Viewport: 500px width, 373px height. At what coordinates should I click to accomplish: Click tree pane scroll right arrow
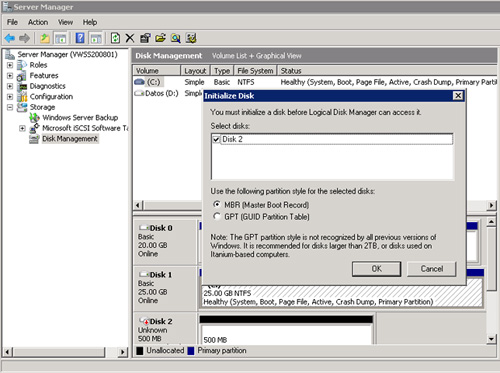point(123,352)
